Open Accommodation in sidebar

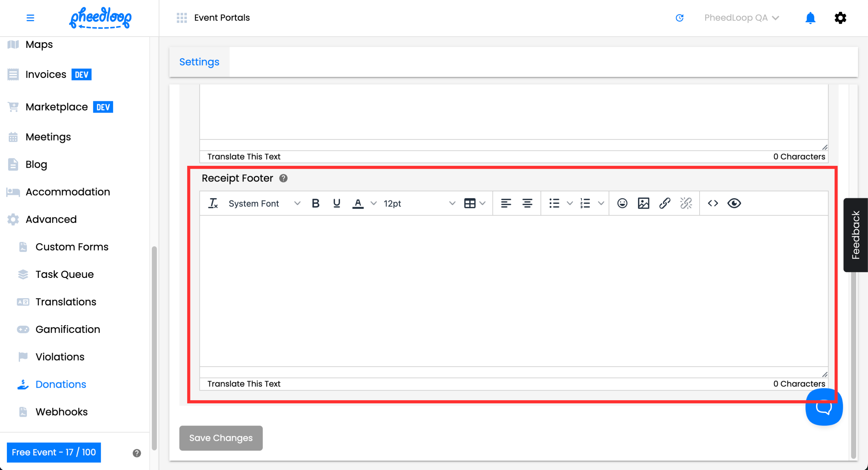pyautogui.click(x=68, y=192)
